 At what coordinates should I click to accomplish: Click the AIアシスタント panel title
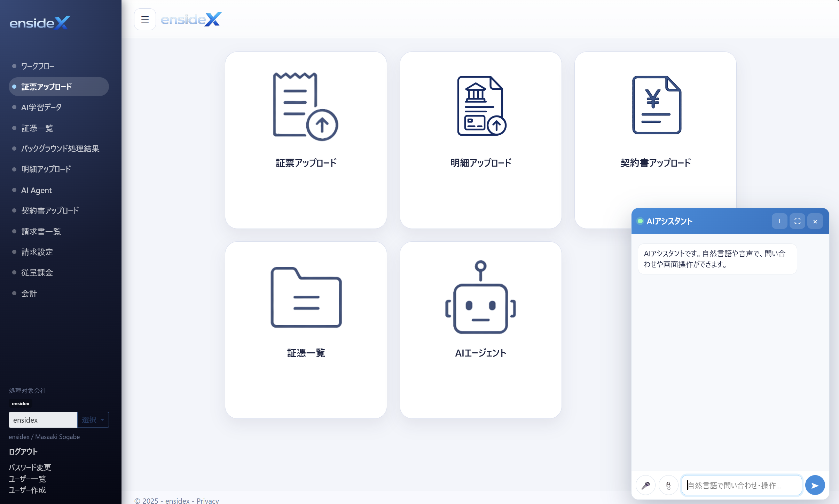[x=669, y=221]
